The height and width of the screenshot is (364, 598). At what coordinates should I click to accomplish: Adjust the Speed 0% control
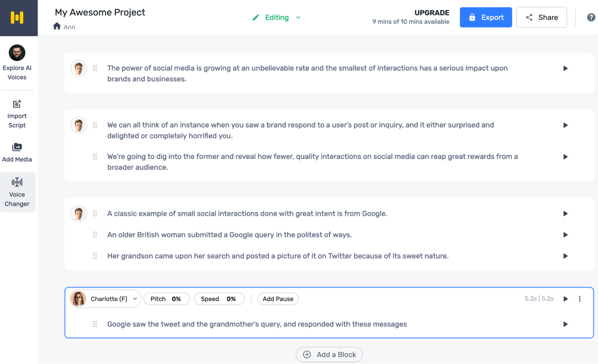pos(219,299)
